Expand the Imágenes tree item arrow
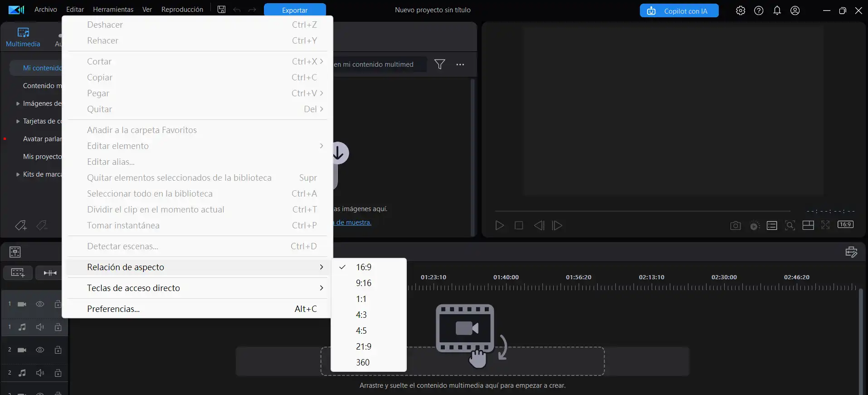The height and width of the screenshot is (395, 868). coord(18,104)
